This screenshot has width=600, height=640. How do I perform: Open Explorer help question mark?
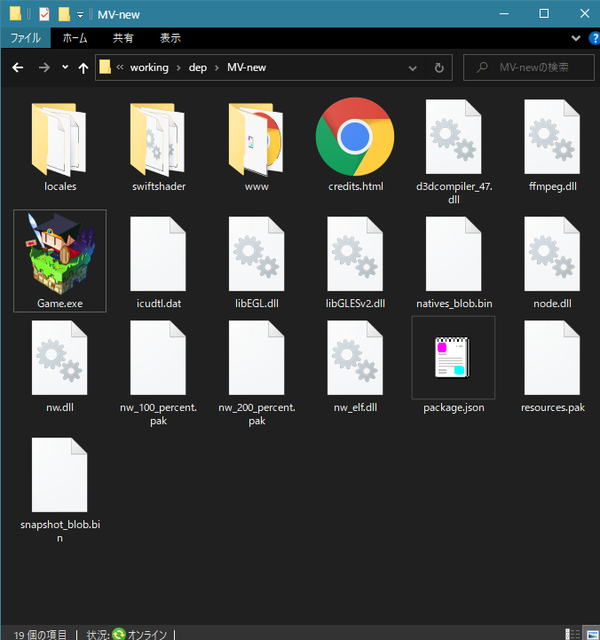(594, 38)
